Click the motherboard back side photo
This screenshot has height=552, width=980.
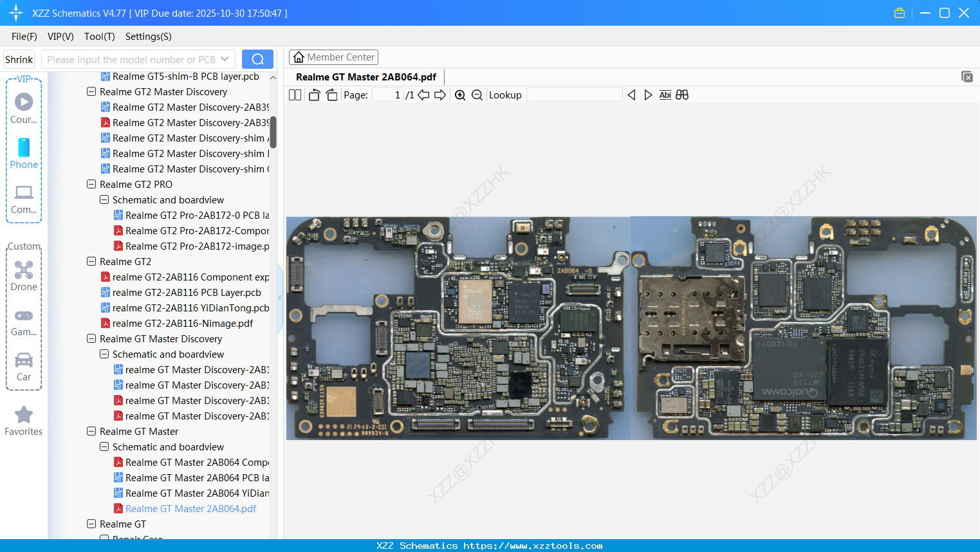(804, 328)
